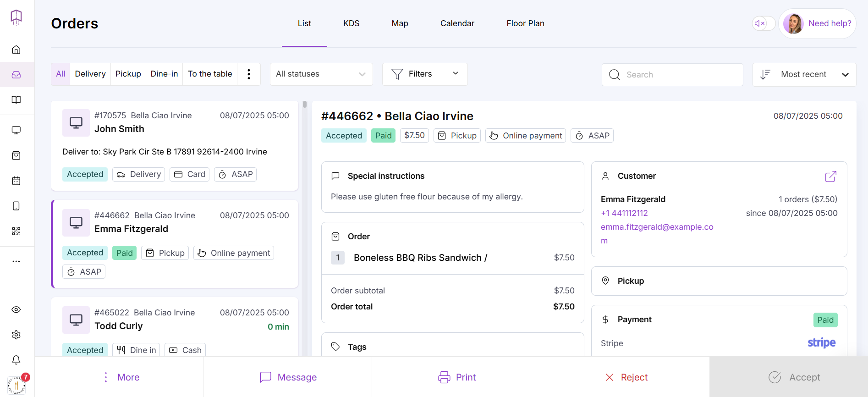The height and width of the screenshot is (397, 868).
Task: Click the order list scrollbar
Action: pyautogui.click(x=304, y=105)
